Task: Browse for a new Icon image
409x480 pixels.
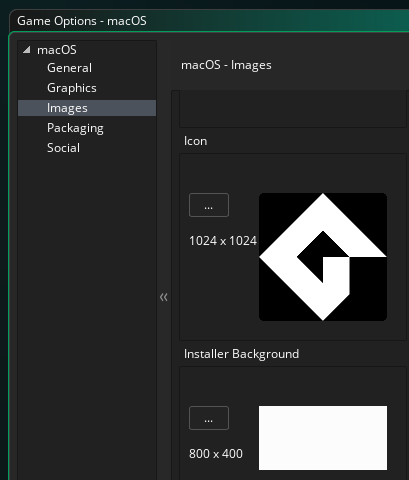Action: click(209, 205)
